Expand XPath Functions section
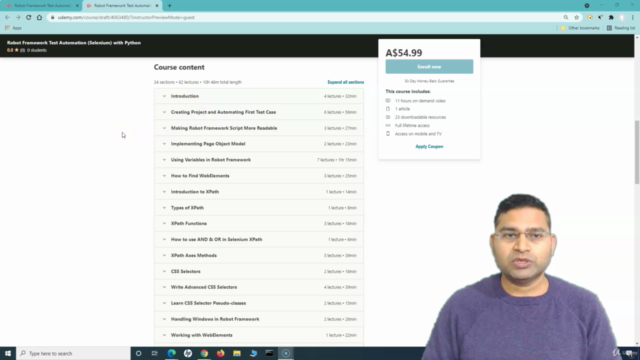This screenshot has height=360, width=640. pos(259,224)
